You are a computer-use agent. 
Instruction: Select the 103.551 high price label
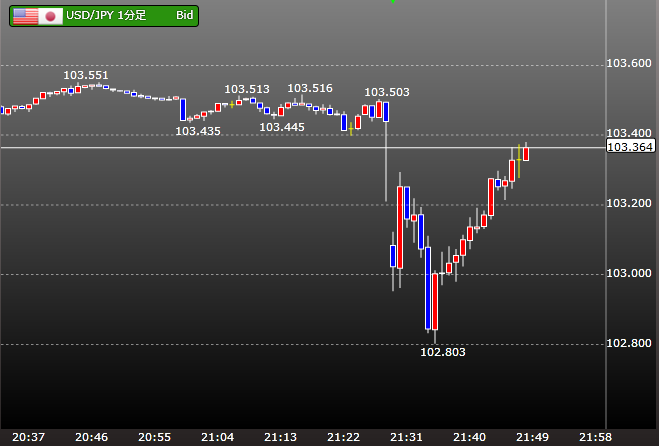pyautogui.click(x=86, y=75)
